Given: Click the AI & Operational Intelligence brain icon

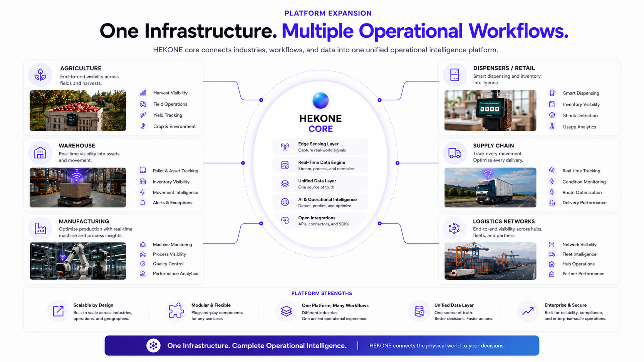Looking at the screenshot, I should [x=285, y=202].
